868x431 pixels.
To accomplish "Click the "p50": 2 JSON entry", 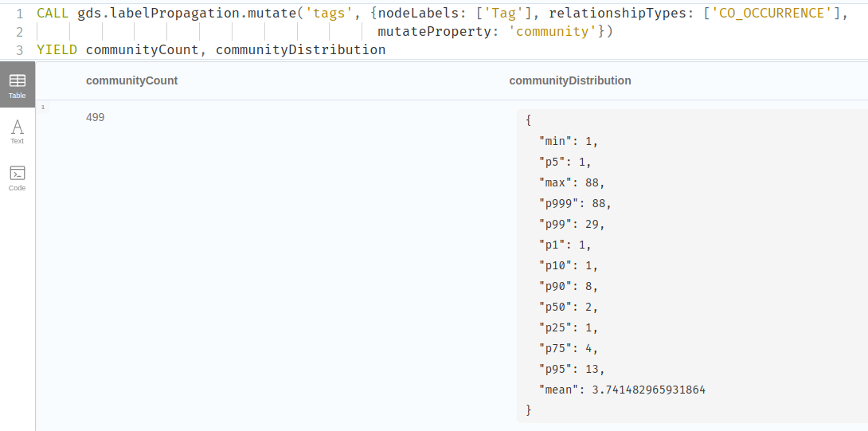I will pyautogui.click(x=568, y=307).
